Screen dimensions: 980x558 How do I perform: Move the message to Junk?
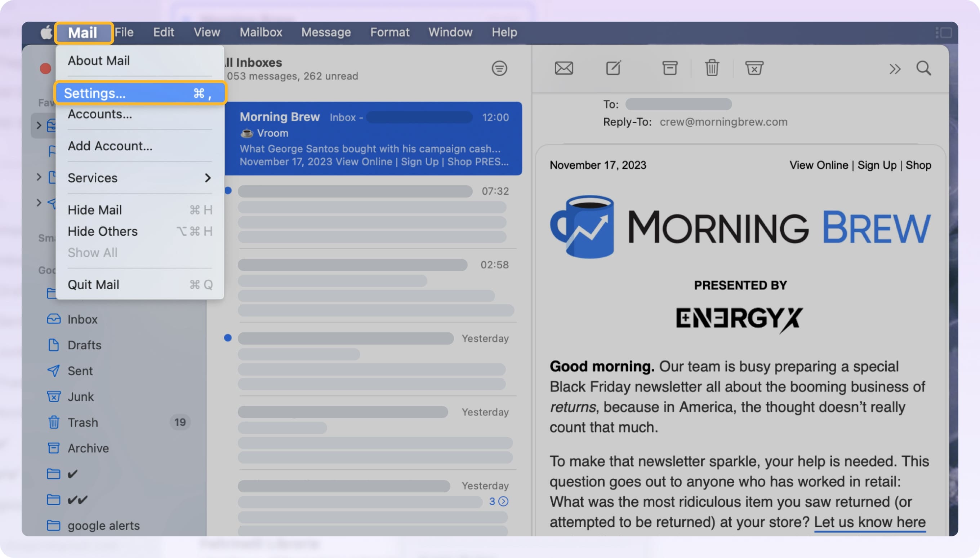coord(754,68)
